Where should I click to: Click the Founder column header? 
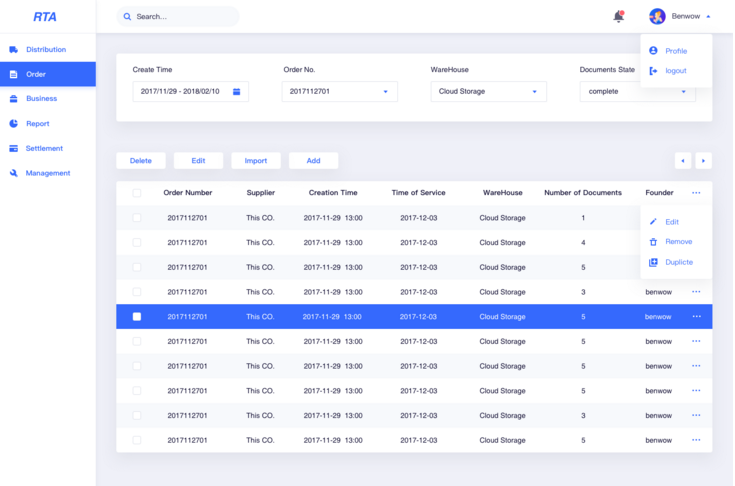[659, 193]
